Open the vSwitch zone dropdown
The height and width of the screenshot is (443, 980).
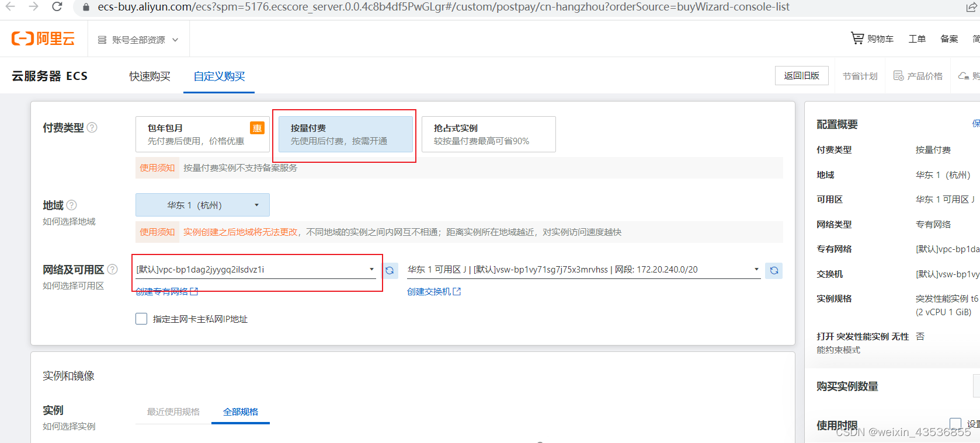coord(583,269)
